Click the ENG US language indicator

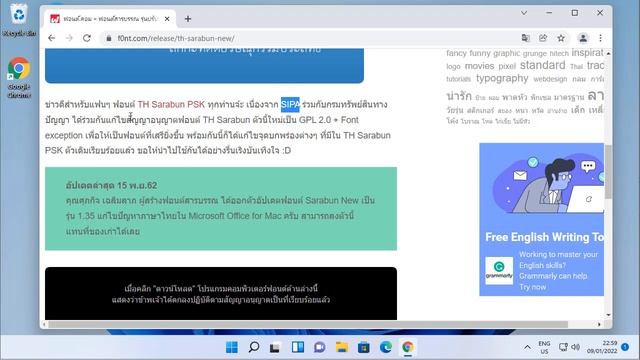[x=544, y=347]
